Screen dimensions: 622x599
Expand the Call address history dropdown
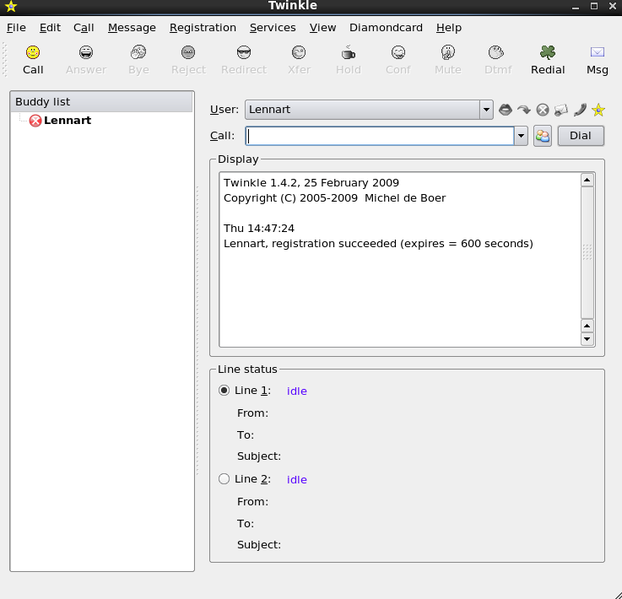pyautogui.click(x=520, y=136)
